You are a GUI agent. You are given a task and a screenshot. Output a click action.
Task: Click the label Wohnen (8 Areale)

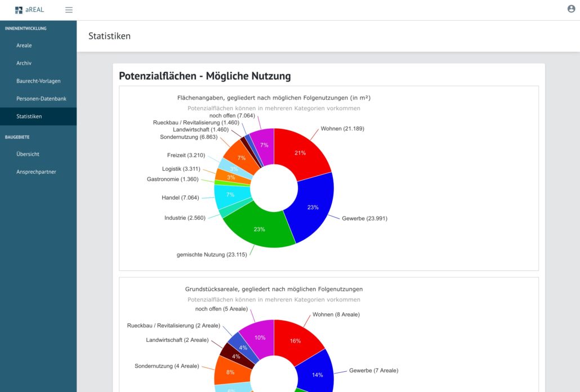tap(336, 314)
